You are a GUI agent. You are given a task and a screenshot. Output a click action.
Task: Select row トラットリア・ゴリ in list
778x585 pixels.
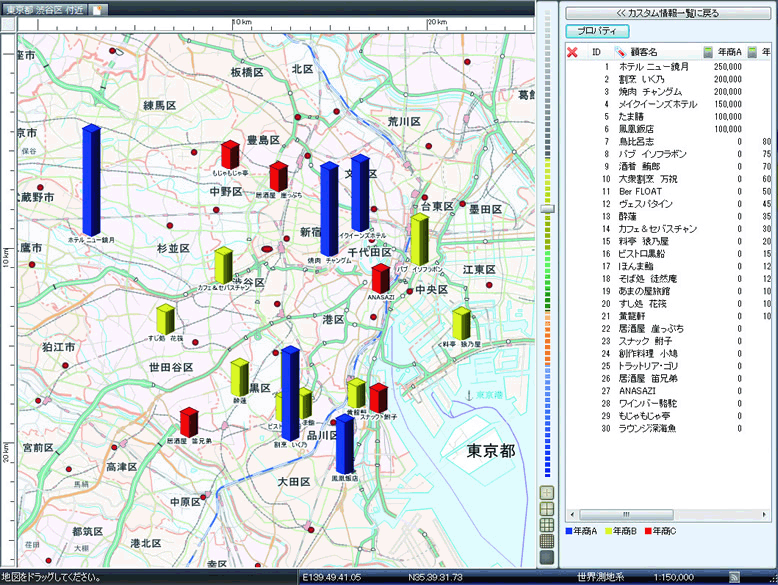[668, 366]
